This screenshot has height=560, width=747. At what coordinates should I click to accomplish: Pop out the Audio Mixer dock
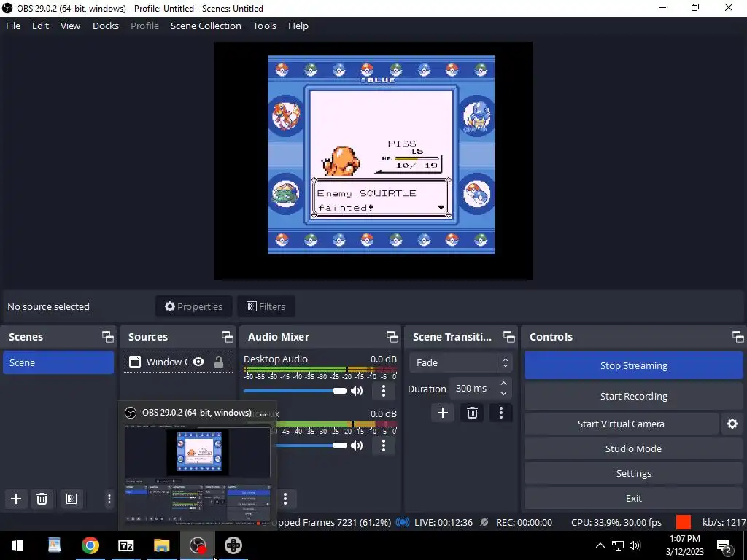[x=392, y=337]
